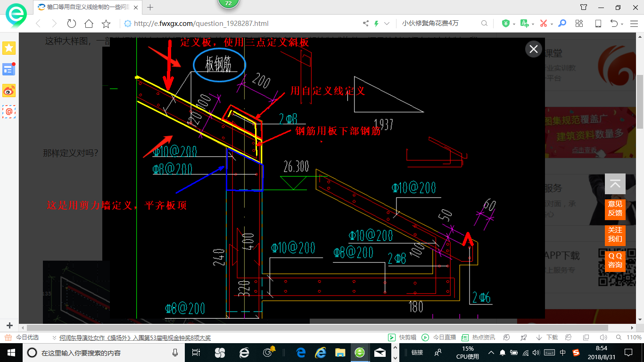The width and height of the screenshot is (644, 362).
Task: Expand the scissors screenshot dropdown arrow
Action: [552, 24]
